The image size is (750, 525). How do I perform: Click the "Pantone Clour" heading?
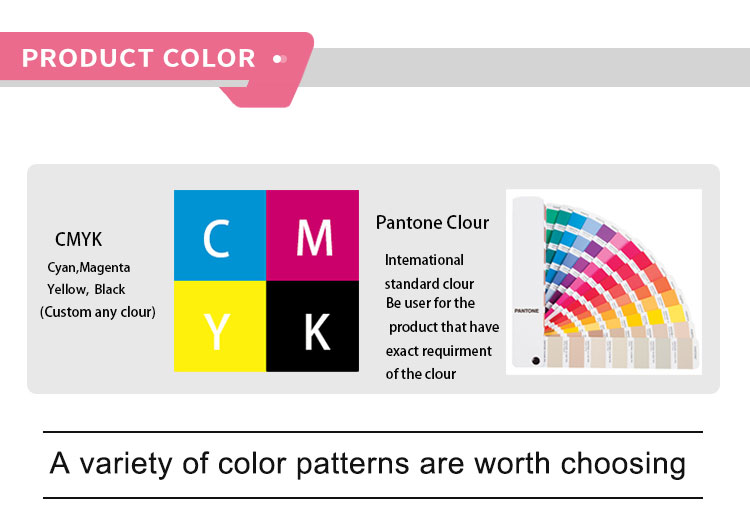click(432, 222)
